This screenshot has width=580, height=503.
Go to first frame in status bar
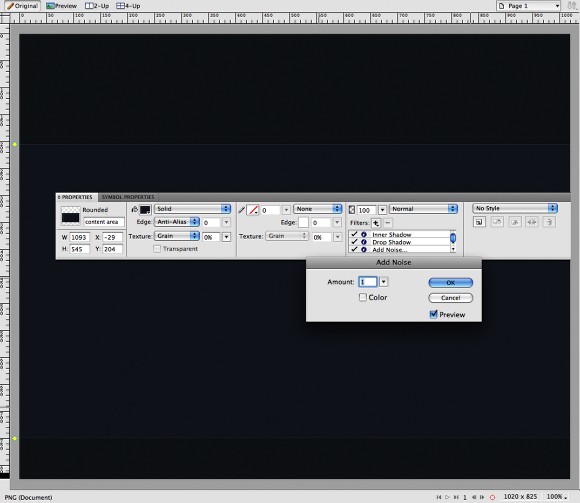pos(439,497)
